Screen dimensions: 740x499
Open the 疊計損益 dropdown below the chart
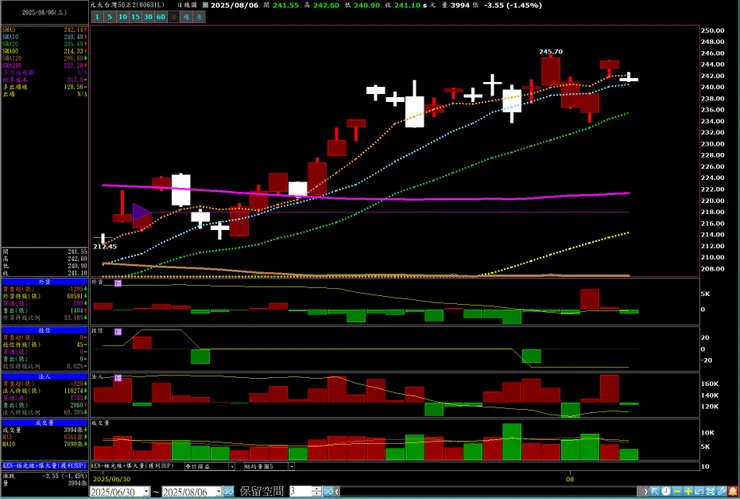pyautogui.click(x=231, y=466)
